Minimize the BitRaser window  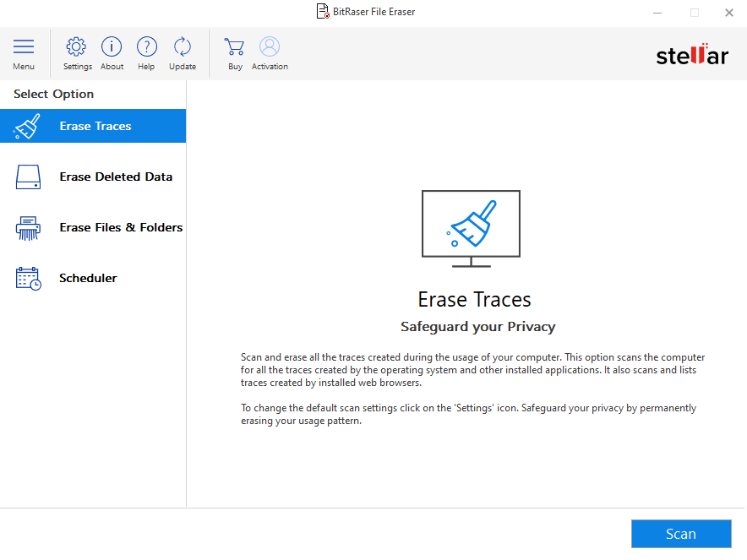tap(657, 13)
